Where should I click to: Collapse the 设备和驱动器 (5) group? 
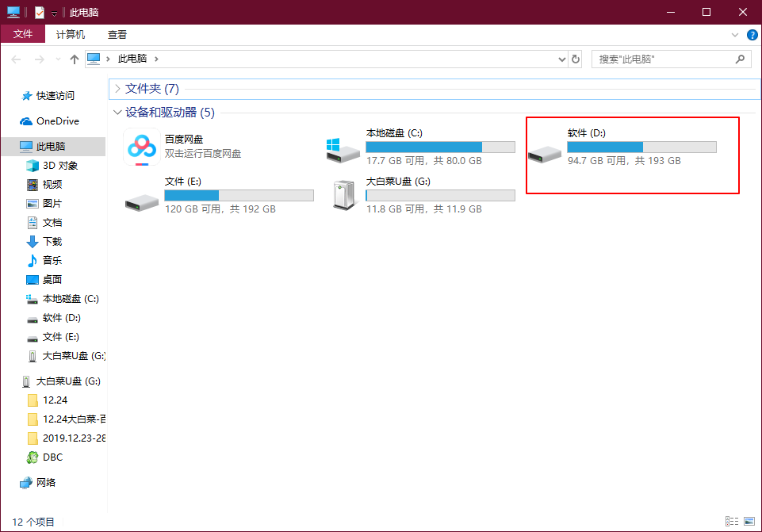point(117,113)
